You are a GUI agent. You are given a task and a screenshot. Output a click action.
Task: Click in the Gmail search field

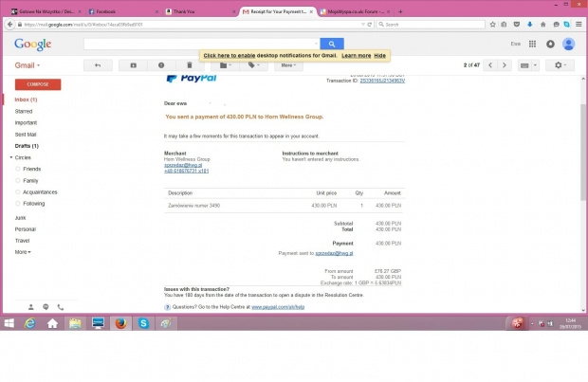point(201,44)
